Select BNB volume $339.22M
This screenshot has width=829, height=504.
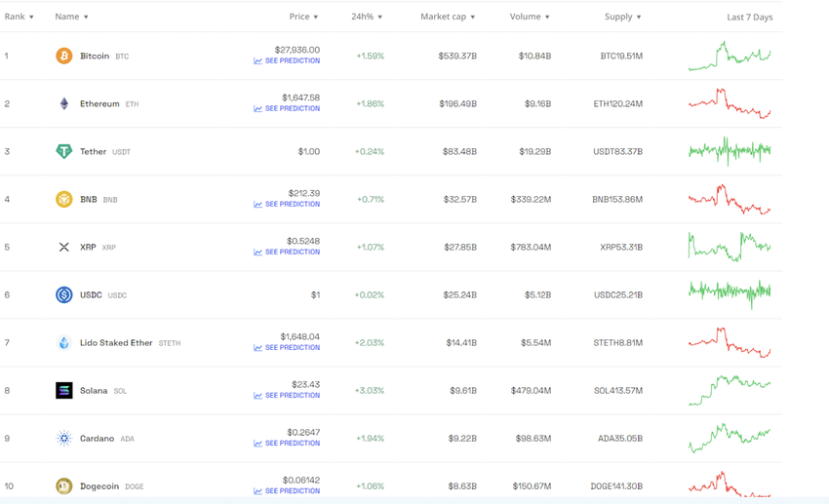(x=531, y=199)
